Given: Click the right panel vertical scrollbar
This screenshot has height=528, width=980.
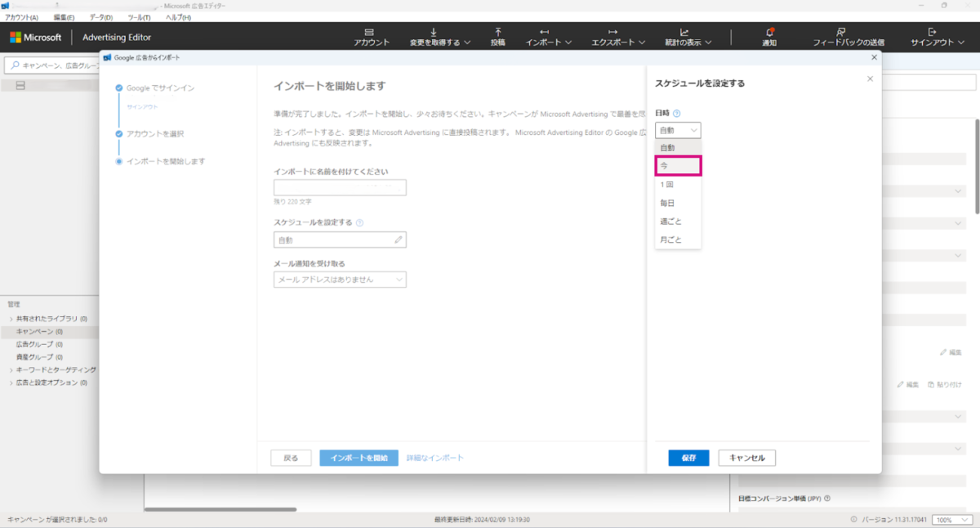Looking at the screenshot, I should tap(975, 166).
